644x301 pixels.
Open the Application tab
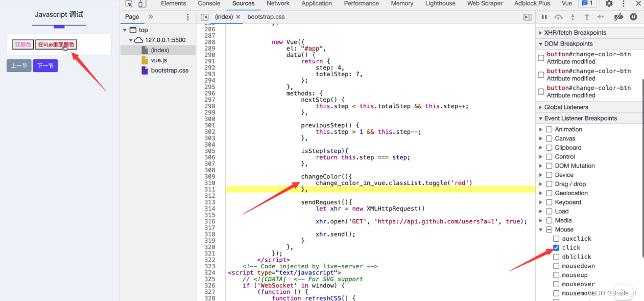click(317, 3)
